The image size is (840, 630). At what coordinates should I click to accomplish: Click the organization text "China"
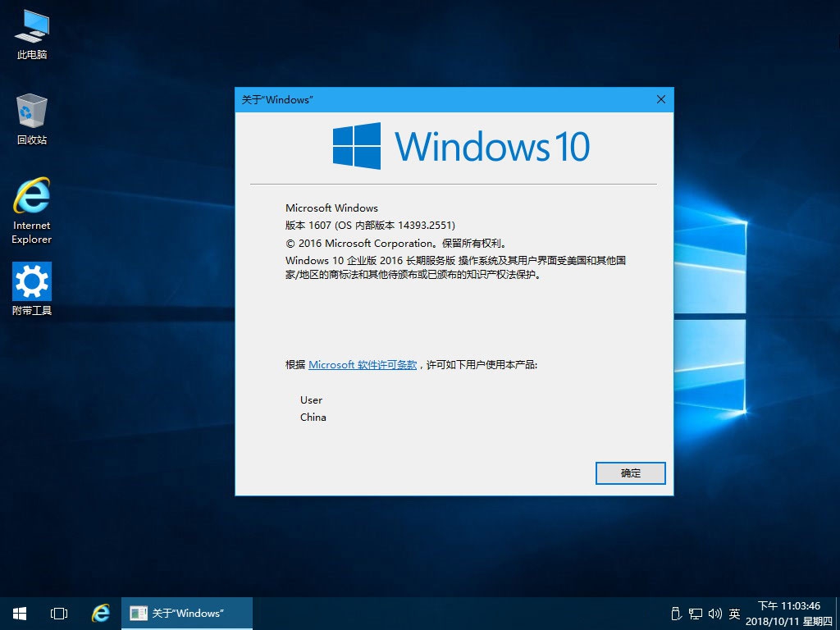313,418
